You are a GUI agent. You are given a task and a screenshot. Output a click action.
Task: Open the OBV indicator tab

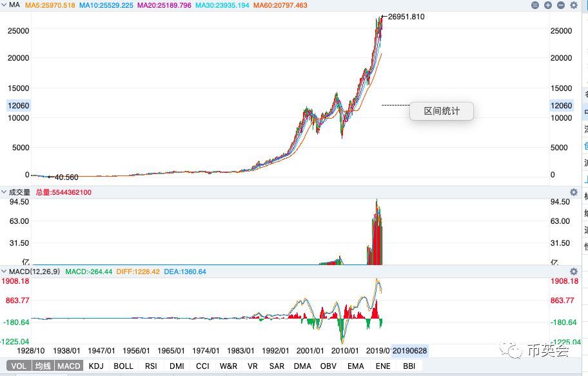(328, 366)
